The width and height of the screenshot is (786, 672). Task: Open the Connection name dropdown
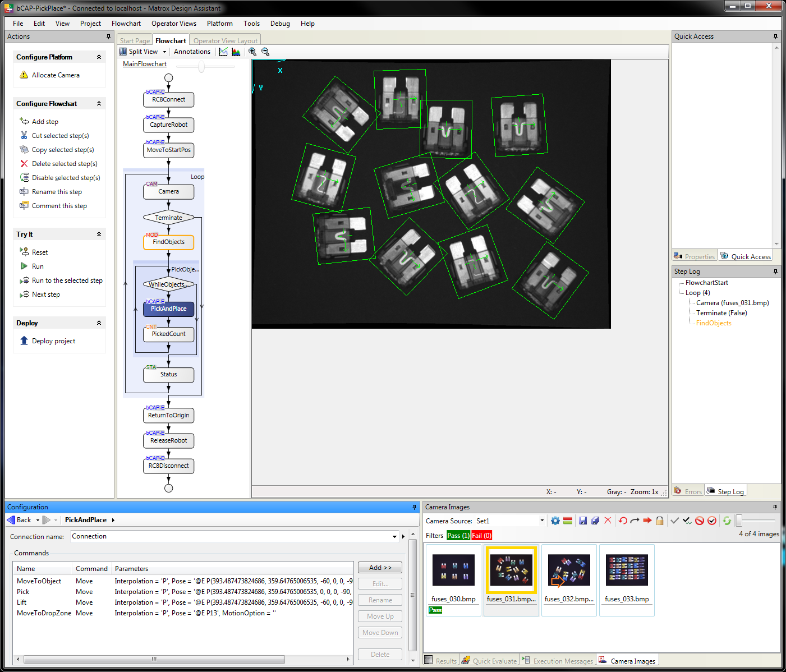[395, 537]
